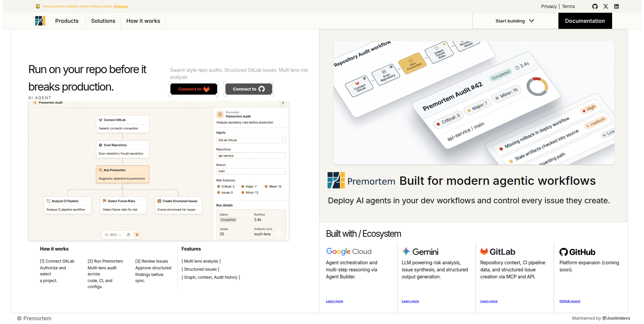This screenshot has height=324, width=644.
Task: Open the Products menu
Action: 67,21
